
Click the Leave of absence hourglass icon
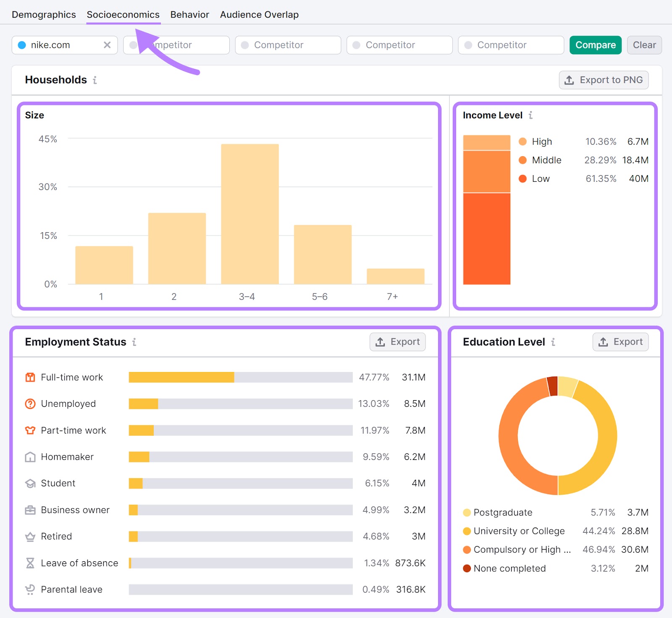point(30,563)
